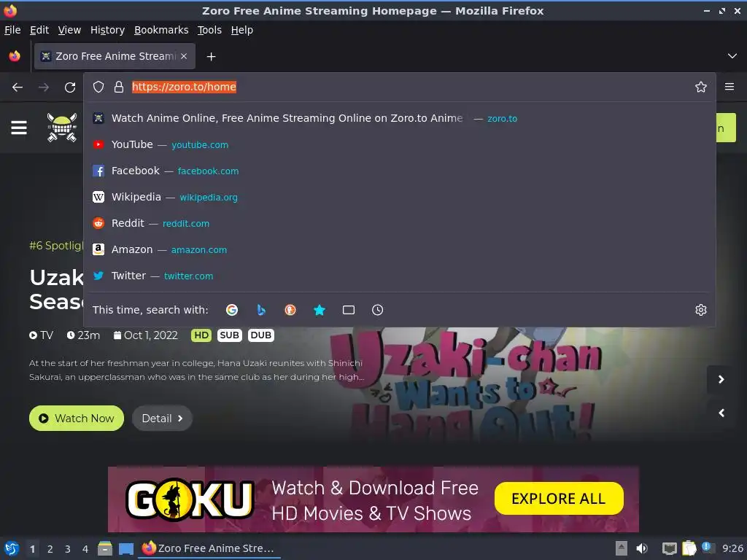
Task: Click the show desktop taskbar icon
Action: 125,548
